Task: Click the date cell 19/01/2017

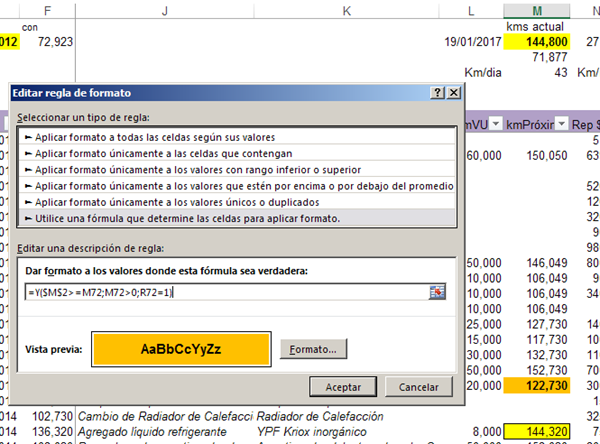Action: tap(473, 42)
